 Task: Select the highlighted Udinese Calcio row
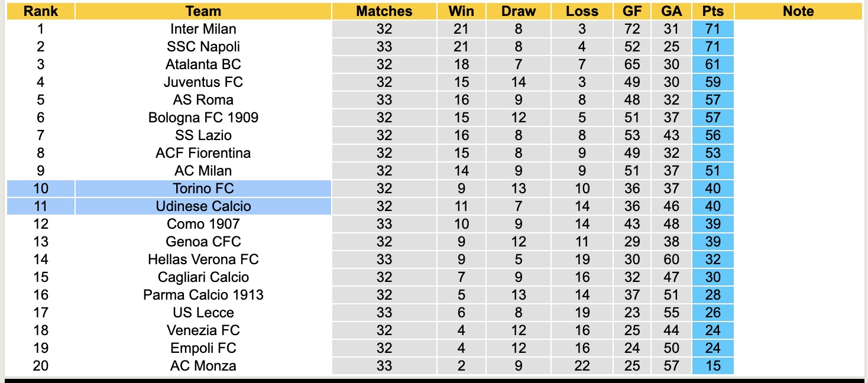click(x=203, y=206)
